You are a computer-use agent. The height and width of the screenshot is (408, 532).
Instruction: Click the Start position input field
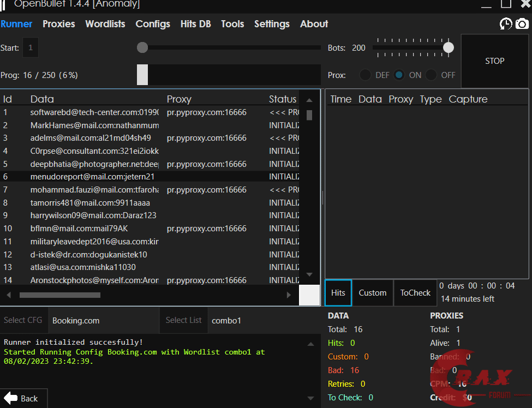tap(31, 47)
